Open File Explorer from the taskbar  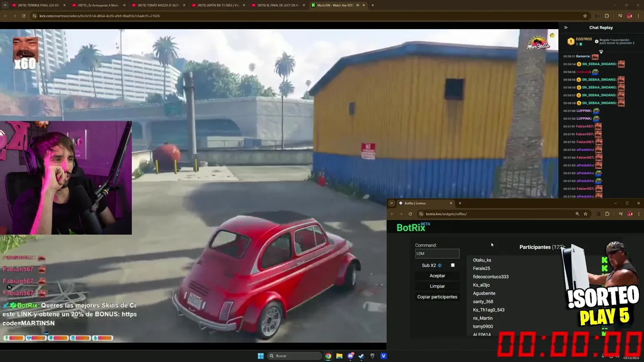tap(339, 356)
